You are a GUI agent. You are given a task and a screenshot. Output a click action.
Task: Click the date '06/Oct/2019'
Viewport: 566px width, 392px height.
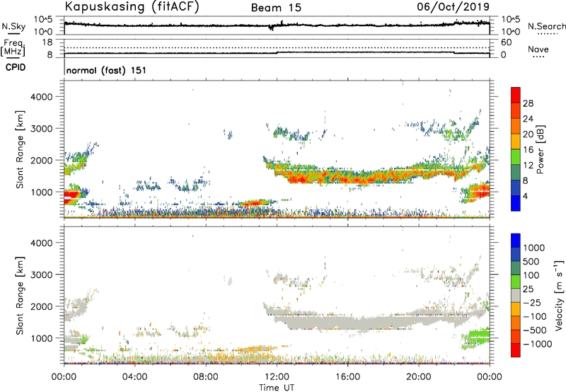[453, 6]
